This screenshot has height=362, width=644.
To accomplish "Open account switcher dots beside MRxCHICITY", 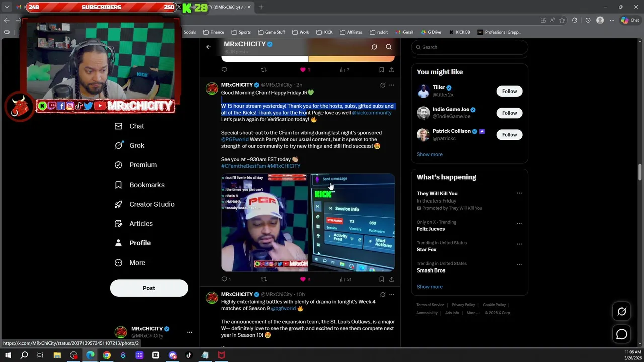I will (190, 332).
